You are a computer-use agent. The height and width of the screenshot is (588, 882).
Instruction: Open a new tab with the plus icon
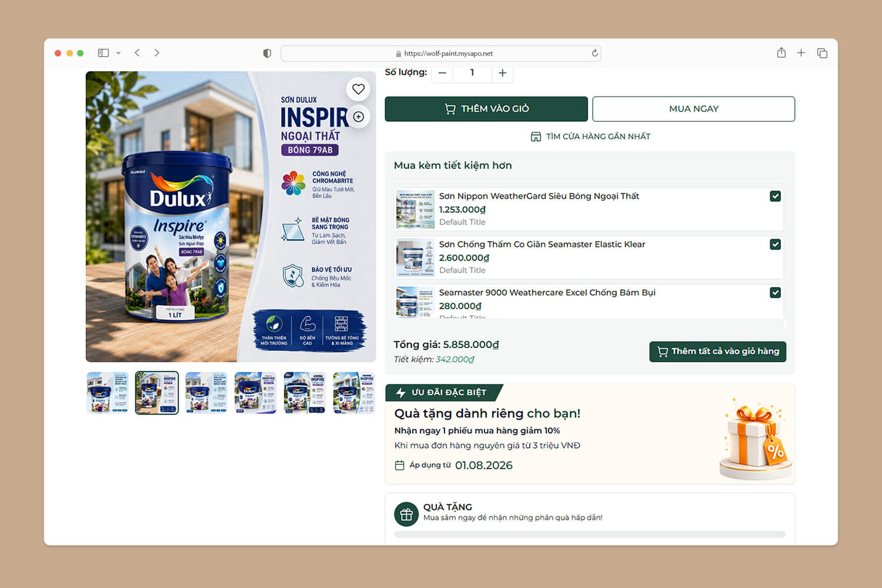801,53
